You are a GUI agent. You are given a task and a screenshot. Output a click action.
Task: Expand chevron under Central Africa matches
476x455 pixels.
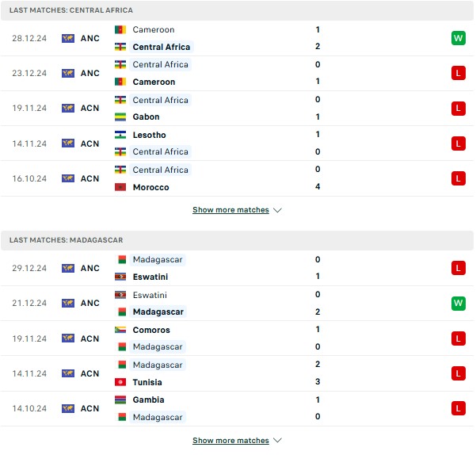coord(277,210)
